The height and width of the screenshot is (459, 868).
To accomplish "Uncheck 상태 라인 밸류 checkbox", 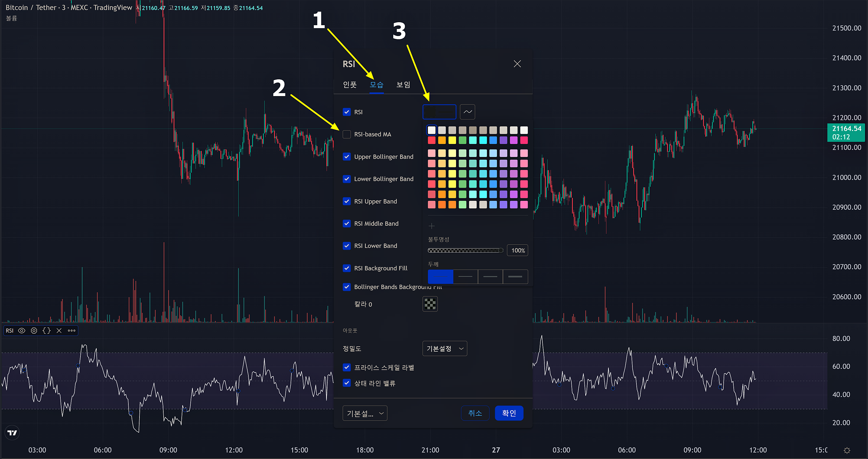I will coord(347,383).
